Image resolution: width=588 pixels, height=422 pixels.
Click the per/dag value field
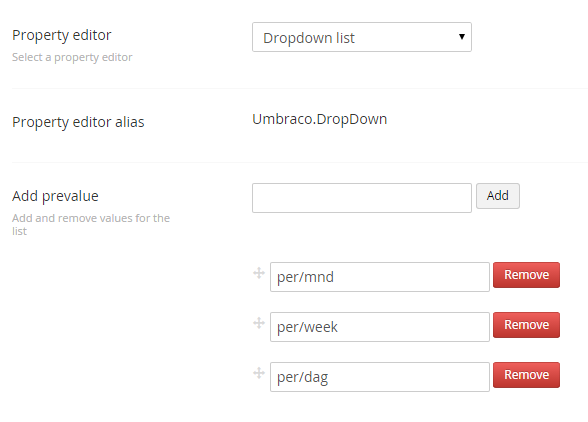click(380, 377)
